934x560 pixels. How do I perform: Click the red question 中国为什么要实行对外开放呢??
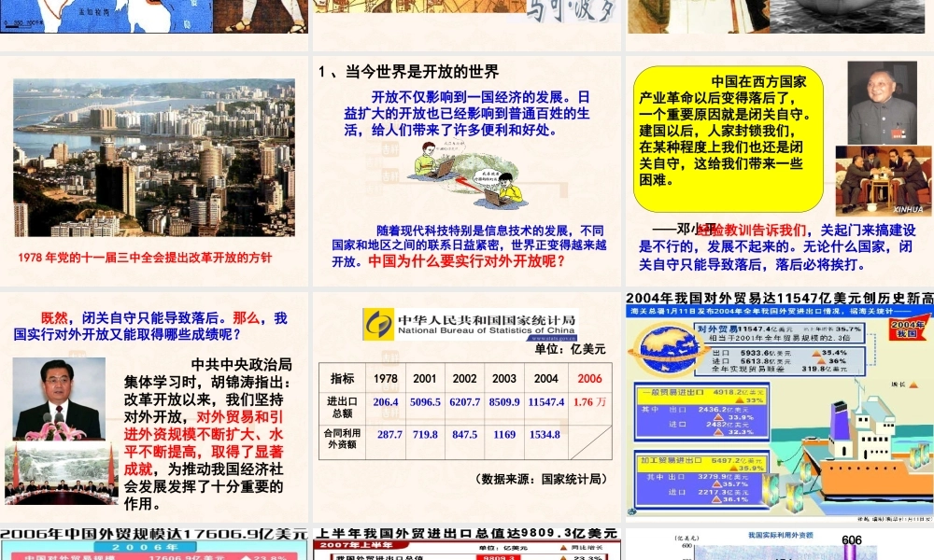pos(466,261)
